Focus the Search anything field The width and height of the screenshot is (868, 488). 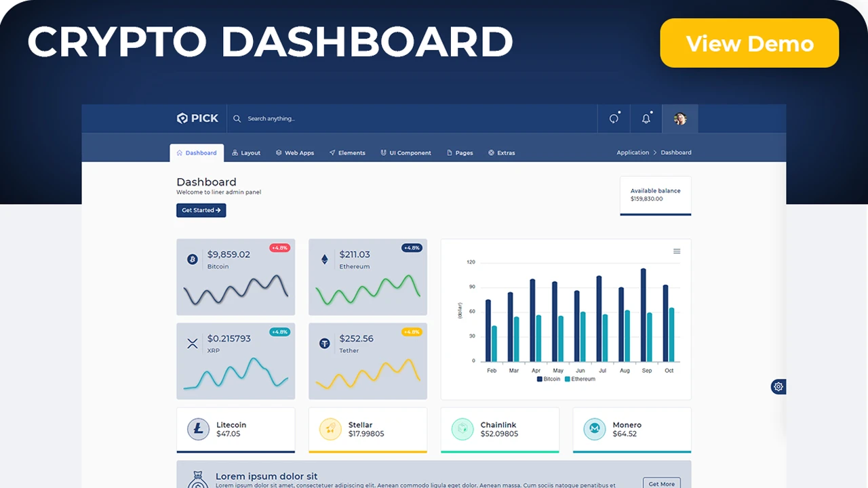coord(271,119)
